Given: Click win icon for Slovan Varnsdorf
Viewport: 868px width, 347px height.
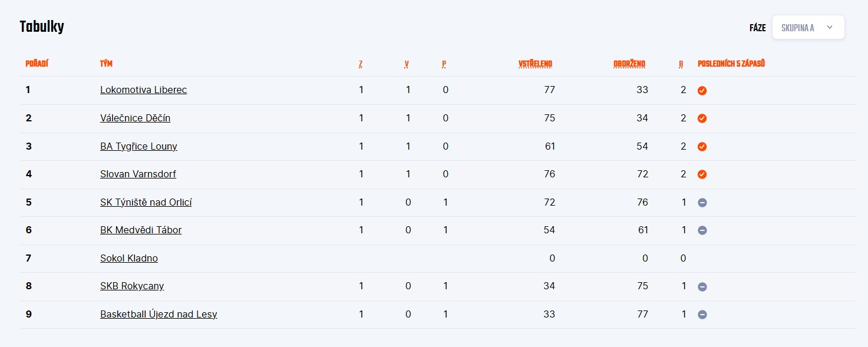Looking at the screenshot, I should (702, 174).
